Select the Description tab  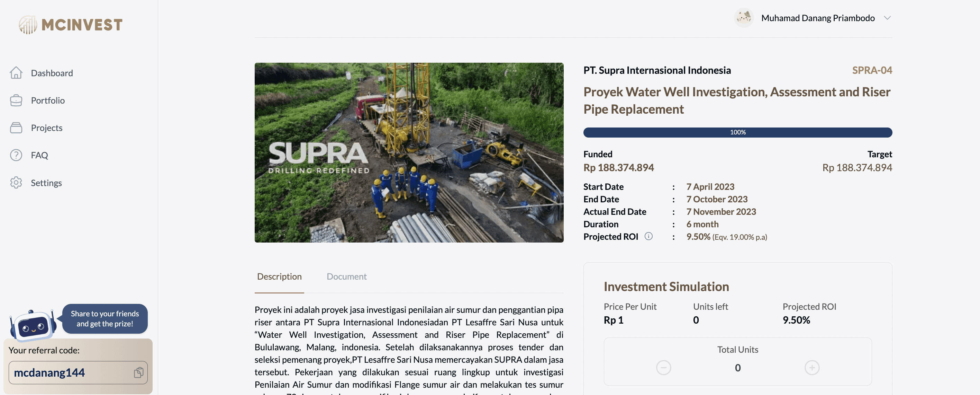279,276
